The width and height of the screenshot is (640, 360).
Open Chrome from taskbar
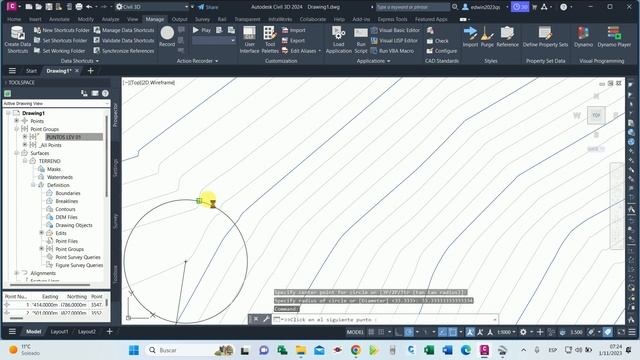coord(356,350)
